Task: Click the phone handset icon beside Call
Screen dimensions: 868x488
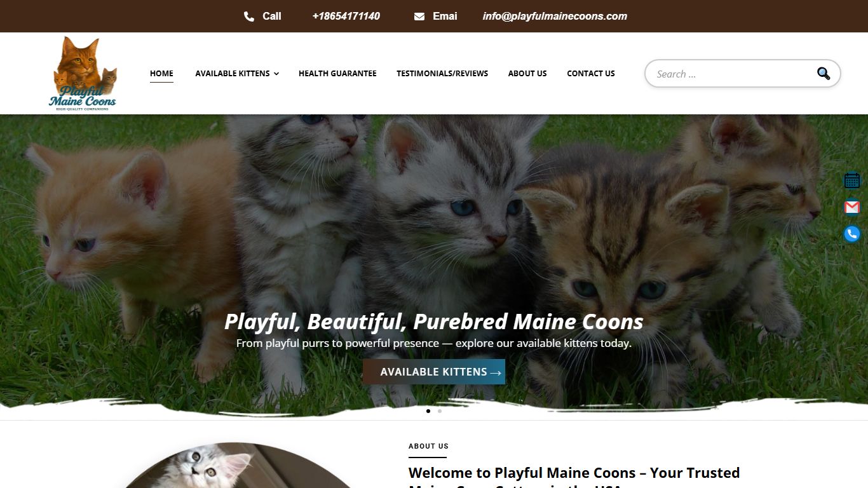Action: (x=249, y=17)
